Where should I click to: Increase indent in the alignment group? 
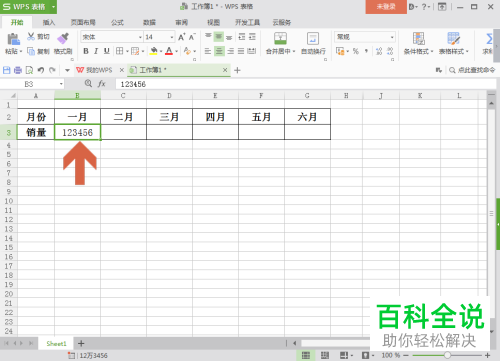[252, 37]
